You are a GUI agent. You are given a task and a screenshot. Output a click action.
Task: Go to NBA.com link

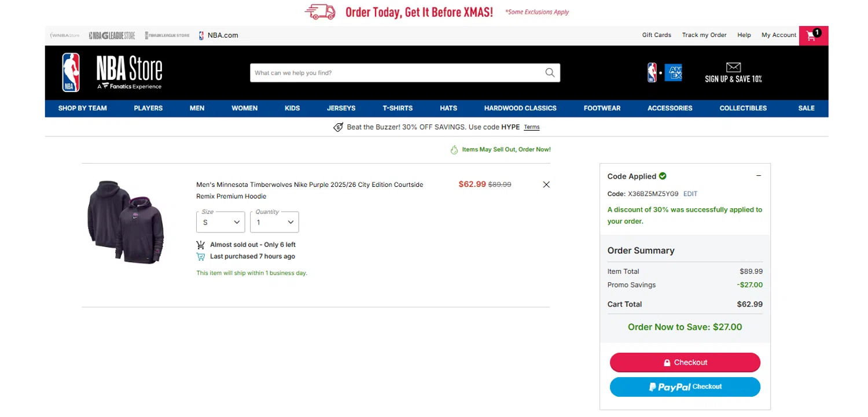pos(219,35)
